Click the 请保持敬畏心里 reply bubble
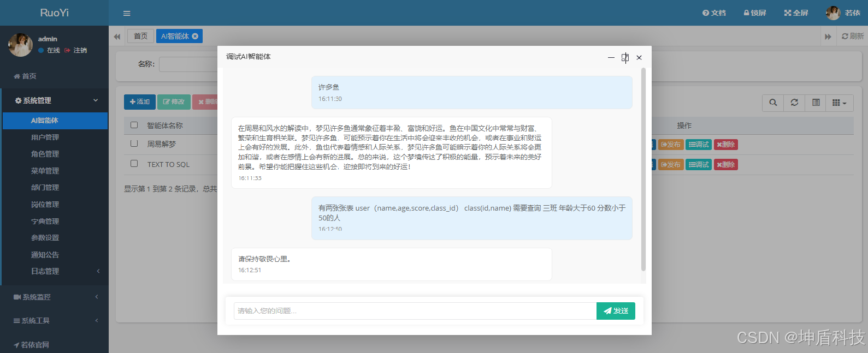 click(x=391, y=265)
